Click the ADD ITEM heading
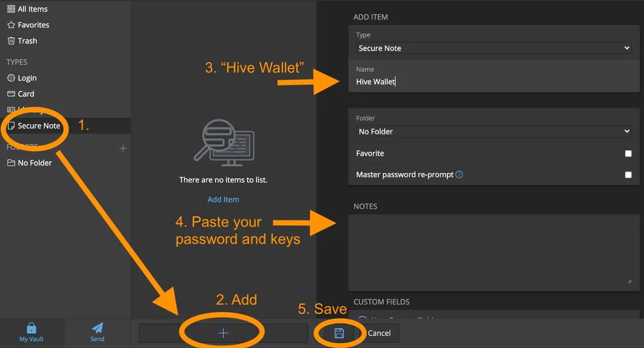Viewport: 644px width, 348px height. pos(371,17)
